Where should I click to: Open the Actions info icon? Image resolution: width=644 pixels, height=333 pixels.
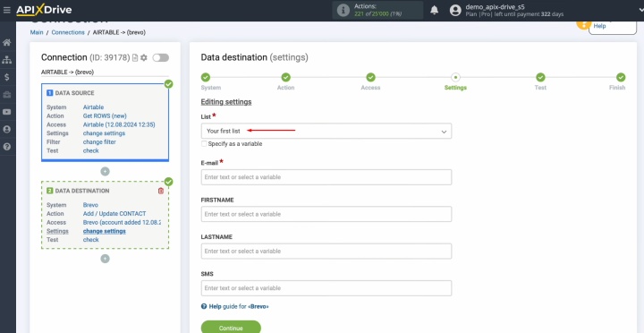(343, 10)
